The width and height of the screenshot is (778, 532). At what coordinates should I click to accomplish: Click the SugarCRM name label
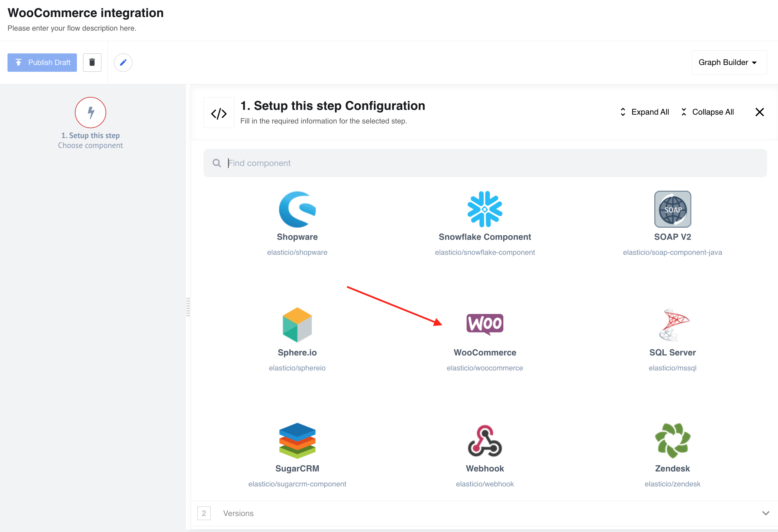(297, 469)
